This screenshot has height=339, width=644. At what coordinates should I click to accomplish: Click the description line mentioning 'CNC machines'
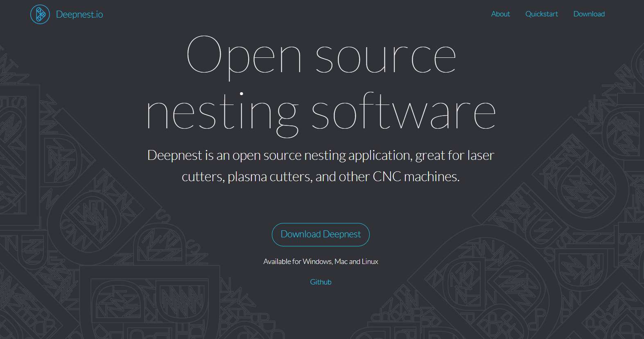pos(321,177)
